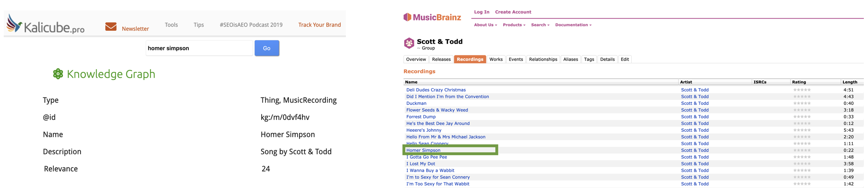Switch to the Releases tab
This screenshot has width=868, height=188.
point(441,59)
